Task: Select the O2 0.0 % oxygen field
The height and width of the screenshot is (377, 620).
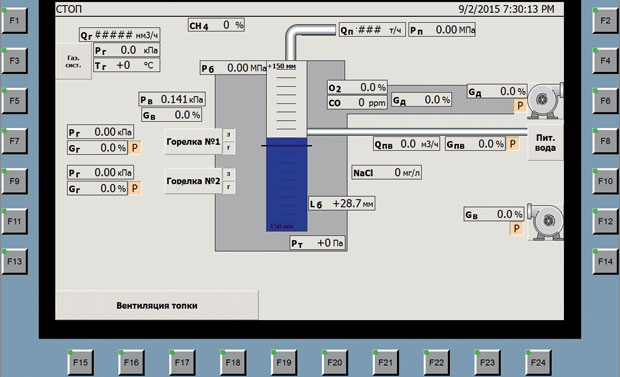Action: (357, 87)
